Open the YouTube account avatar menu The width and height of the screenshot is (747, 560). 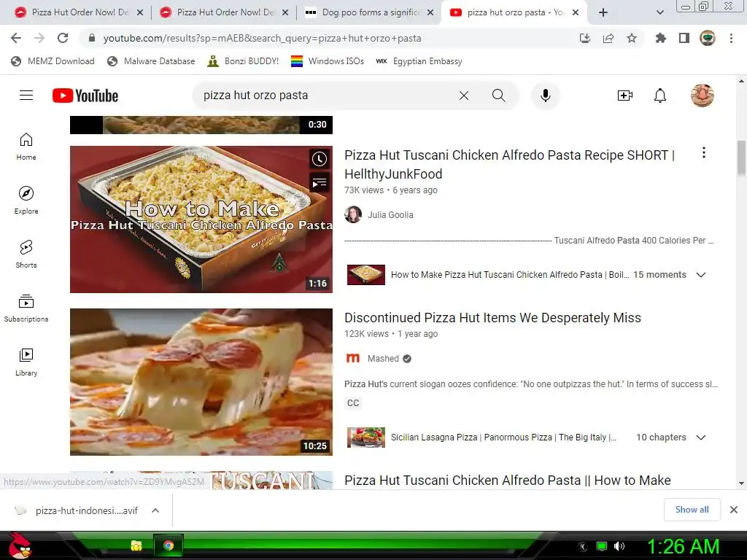[703, 96]
